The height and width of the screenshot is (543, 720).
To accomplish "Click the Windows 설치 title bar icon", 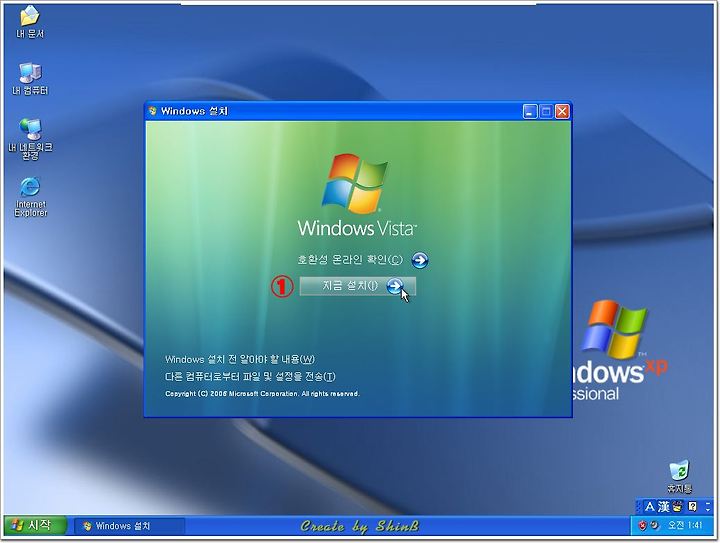I will click(153, 111).
